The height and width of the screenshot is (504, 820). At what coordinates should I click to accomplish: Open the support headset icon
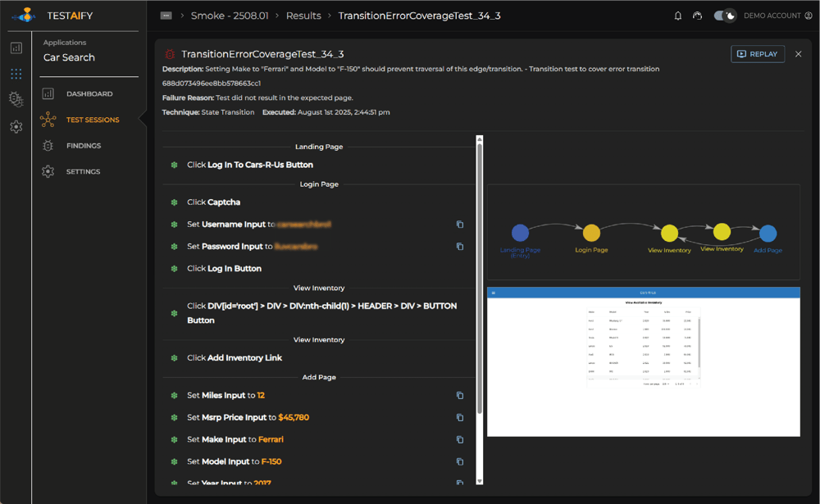tap(698, 16)
